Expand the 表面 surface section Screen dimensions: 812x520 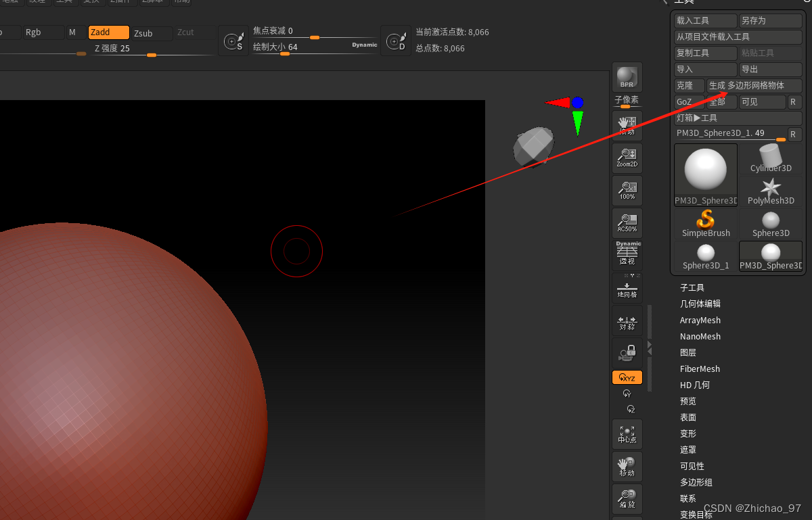[688, 417]
